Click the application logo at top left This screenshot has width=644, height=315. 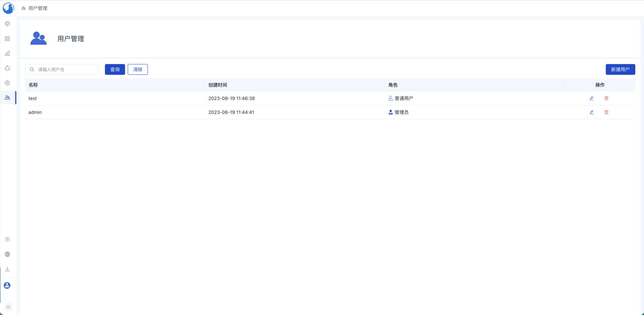tap(8, 8)
